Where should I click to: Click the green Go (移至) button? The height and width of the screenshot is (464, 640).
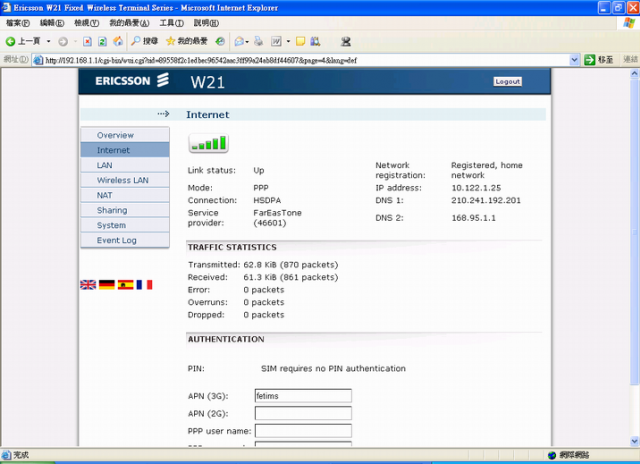pyautogui.click(x=598, y=60)
